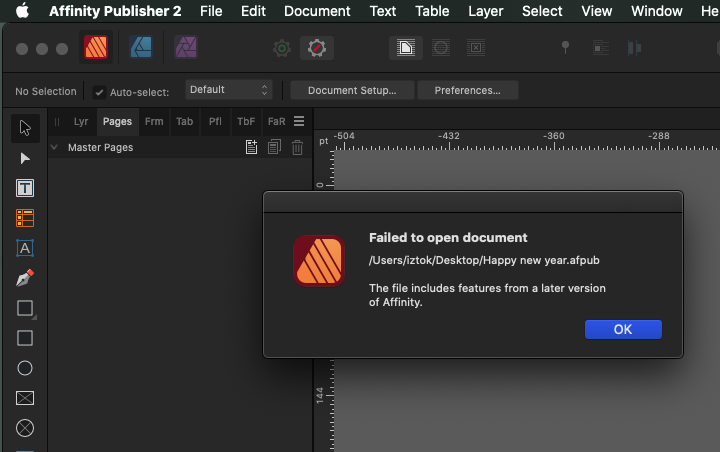
Task: Select the Picture Frame Rectangle tool
Action: 25,398
